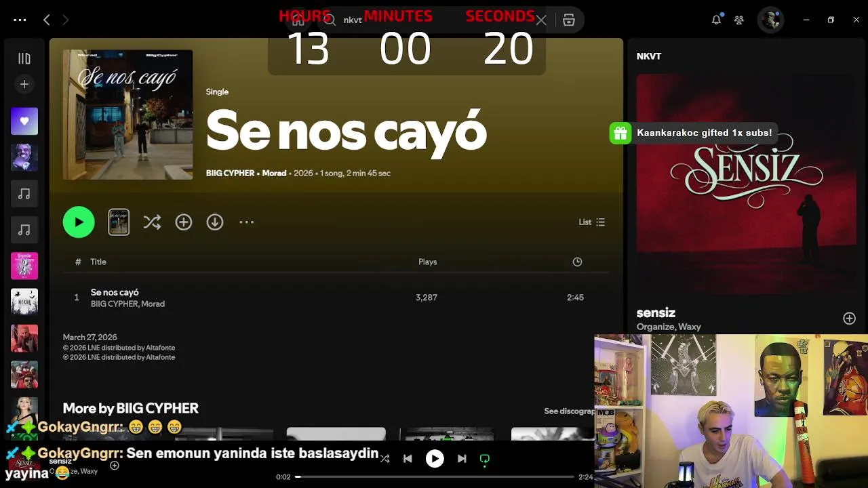The image size is (868, 488).
Task: Open the Se nos cayó album cover
Action: 127,115
